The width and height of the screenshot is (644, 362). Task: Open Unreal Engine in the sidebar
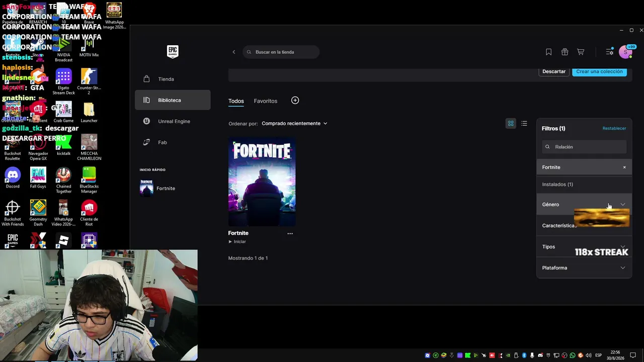pos(173,121)
